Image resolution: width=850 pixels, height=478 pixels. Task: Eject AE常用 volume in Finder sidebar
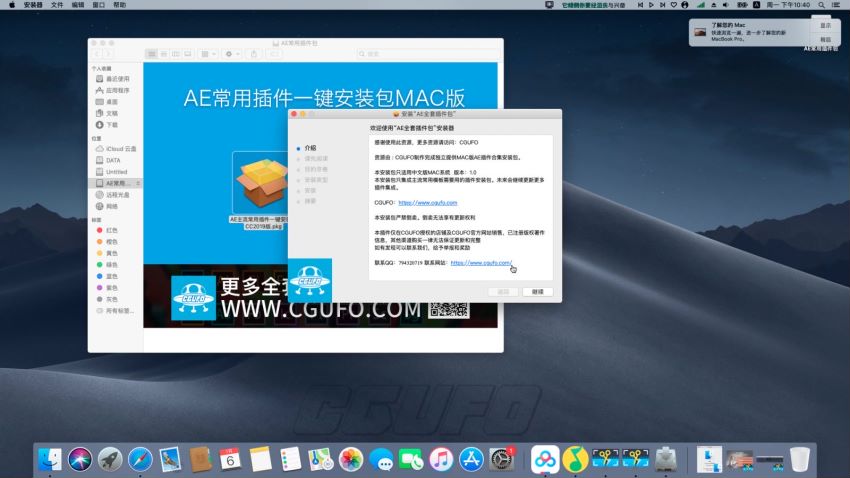coord(138,183)
